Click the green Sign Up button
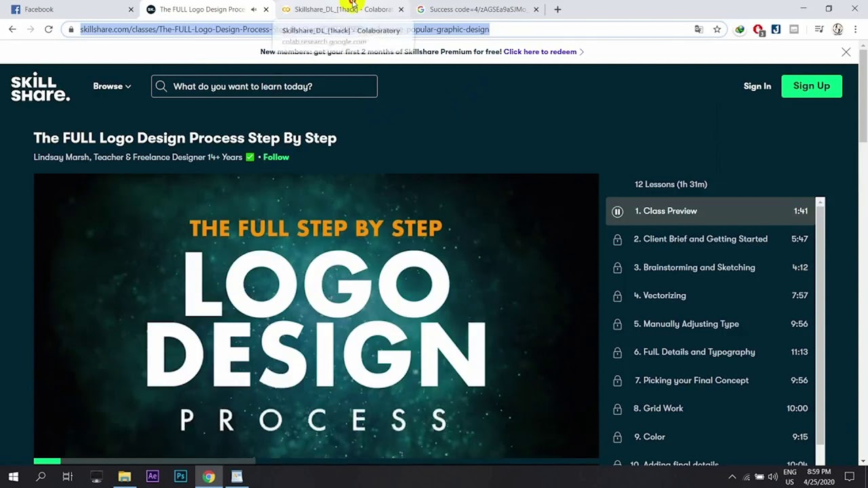The image size is (868, 488). click(812, 86)
